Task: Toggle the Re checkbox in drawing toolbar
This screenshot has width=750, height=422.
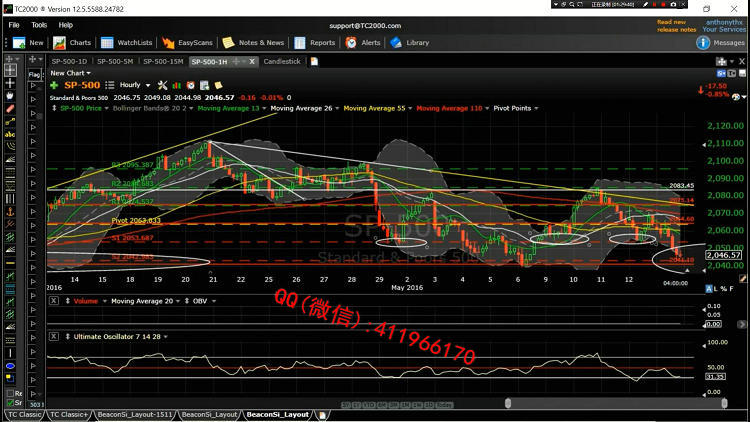Action: click(x=10, y=393)
